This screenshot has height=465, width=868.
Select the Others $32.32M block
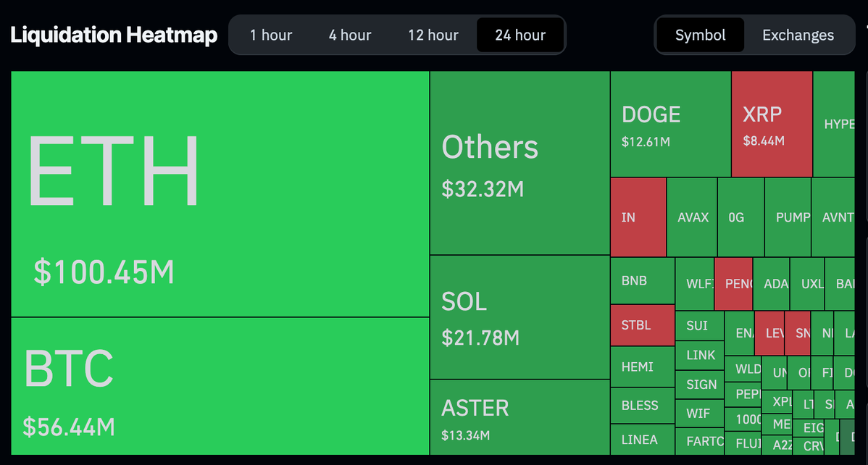click(519, 163)
